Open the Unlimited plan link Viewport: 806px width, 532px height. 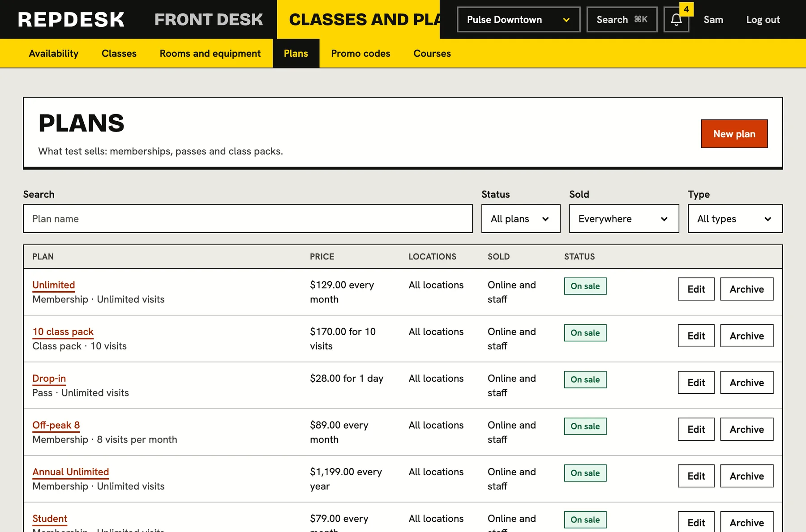click(x=54, y=285)
